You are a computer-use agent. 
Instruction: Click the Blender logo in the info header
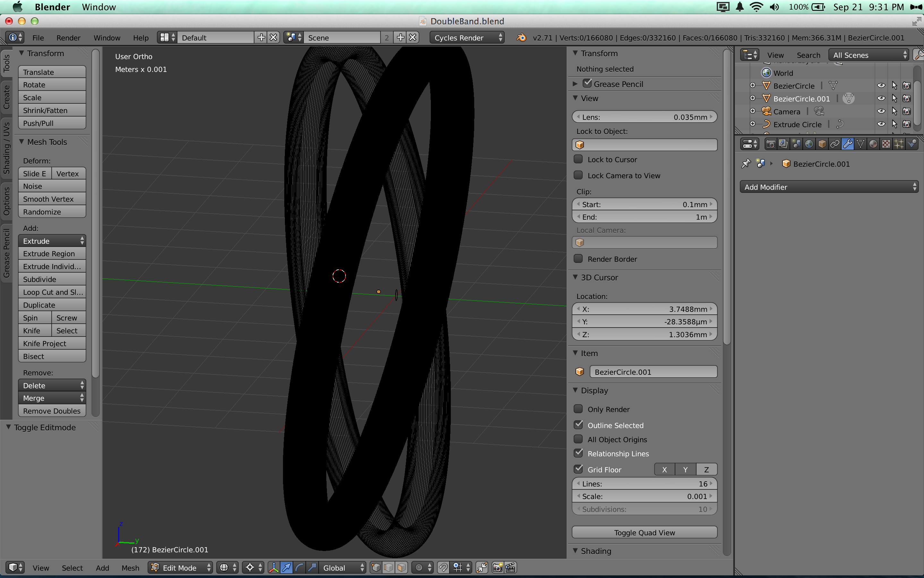pyautogui.click(x=521, y=38)
